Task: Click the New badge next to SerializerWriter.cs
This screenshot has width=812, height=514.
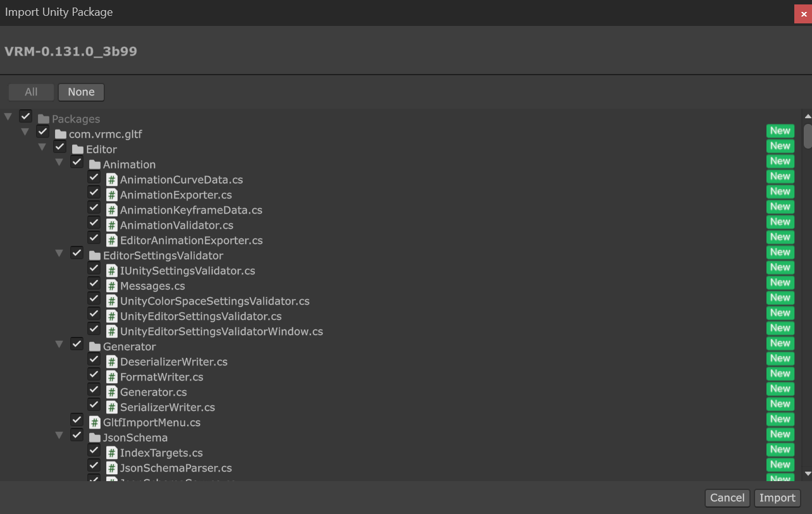Action: point(780,404)
